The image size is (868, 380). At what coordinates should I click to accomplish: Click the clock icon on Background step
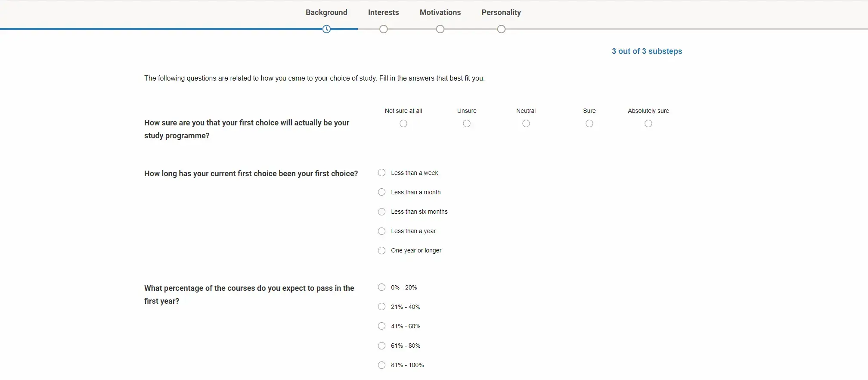tap(326, 29)
